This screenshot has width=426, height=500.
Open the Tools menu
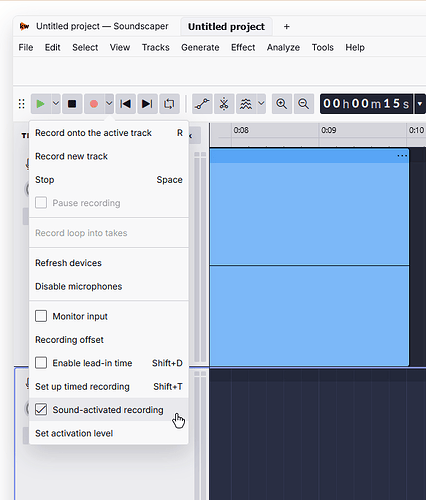[x=323, y=48]
